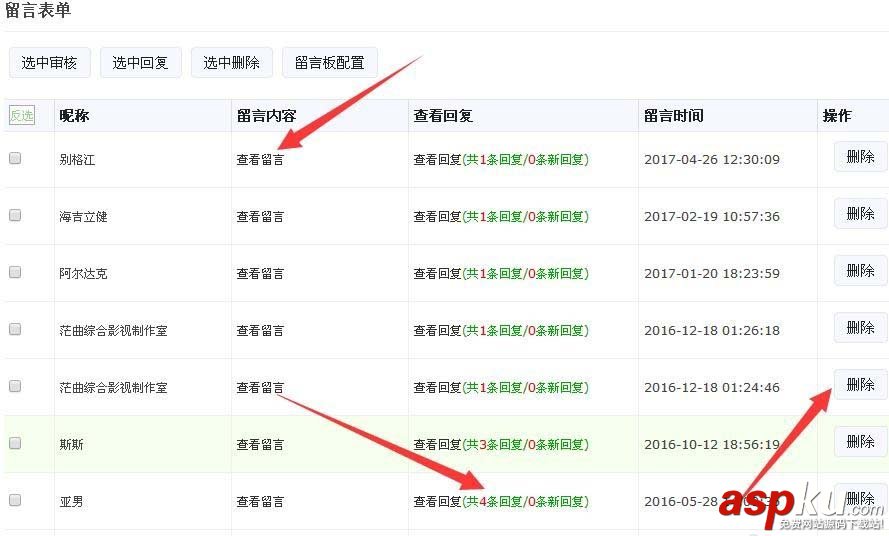889x536 pixels.
Task: Click the 选中回复 button
Action: point(141,62)
